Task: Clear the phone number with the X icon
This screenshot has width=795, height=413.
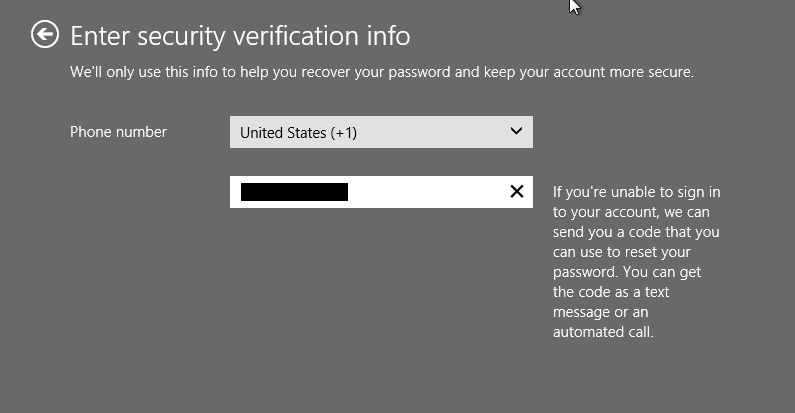Action: pos(516,192)
